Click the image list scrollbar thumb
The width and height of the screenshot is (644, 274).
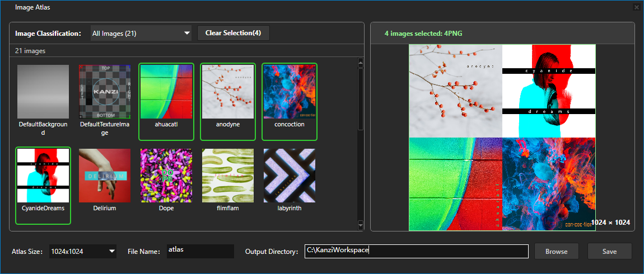[361, 99]
